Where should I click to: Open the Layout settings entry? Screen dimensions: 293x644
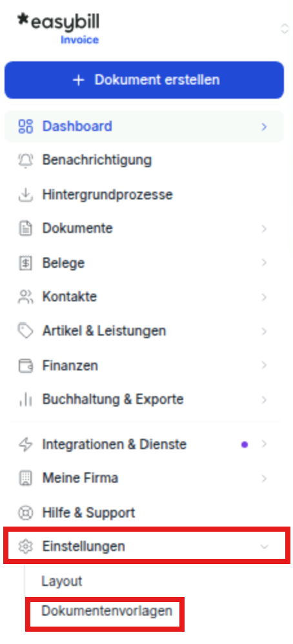(62, 581)
